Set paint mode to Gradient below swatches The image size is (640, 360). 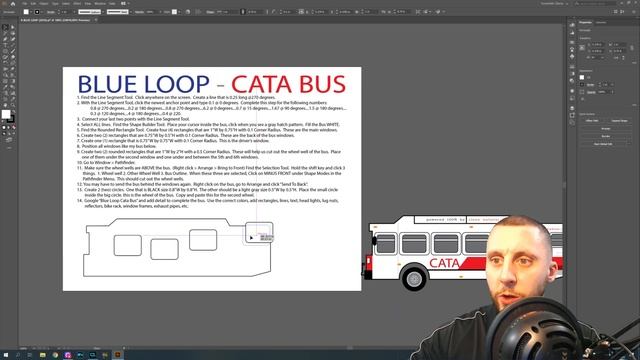click(x=9, y=127)
